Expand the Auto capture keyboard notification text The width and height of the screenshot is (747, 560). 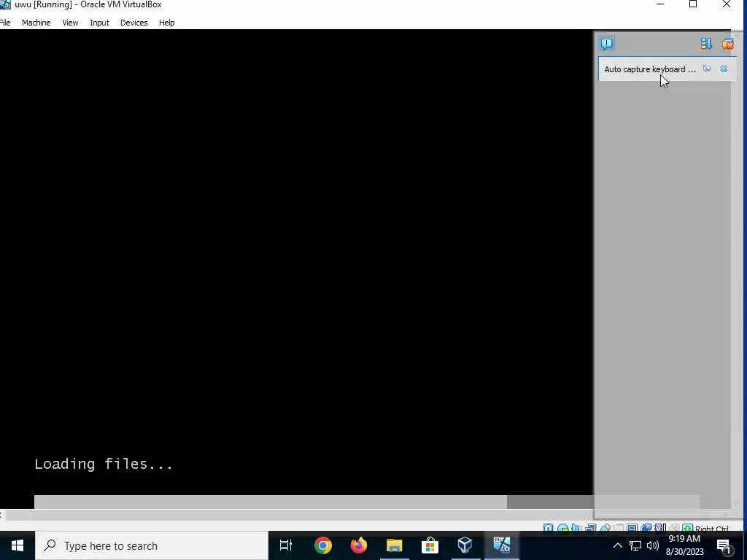pos(650,69)
